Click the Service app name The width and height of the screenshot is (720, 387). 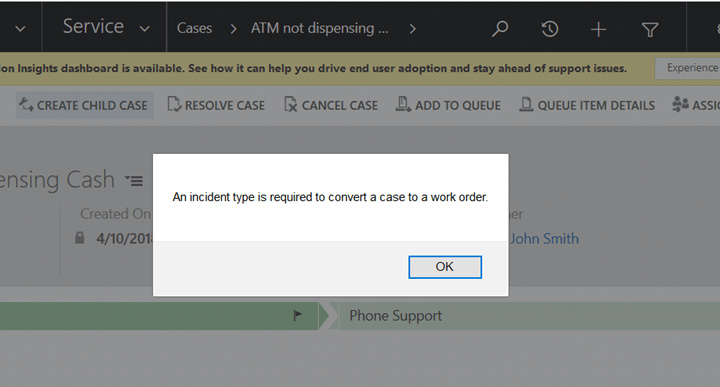point(93,27)
